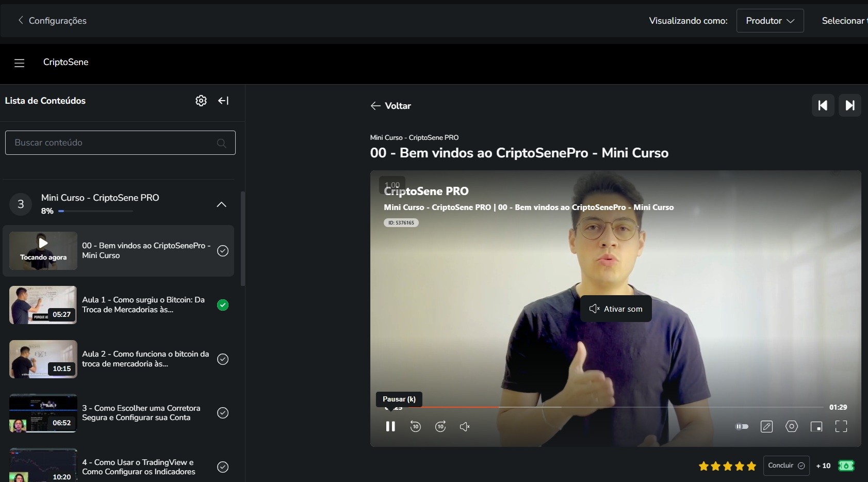Skip to the next lesson
This screenshot has width=868, height=482.
pos(850,105)
